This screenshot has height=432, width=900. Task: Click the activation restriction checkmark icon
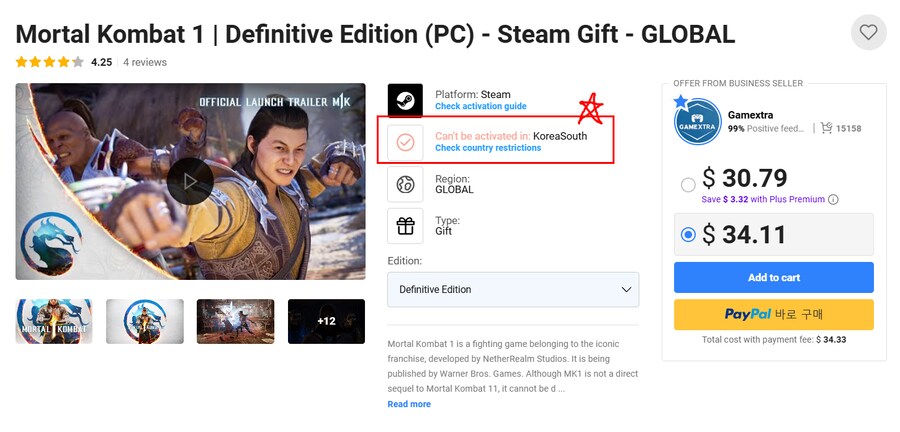[405, 142]
